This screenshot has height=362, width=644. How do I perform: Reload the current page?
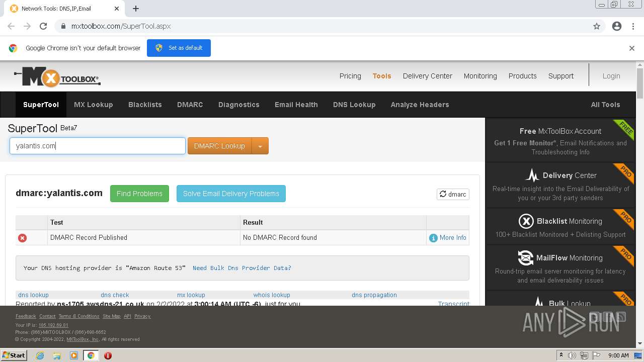point(43,26)
